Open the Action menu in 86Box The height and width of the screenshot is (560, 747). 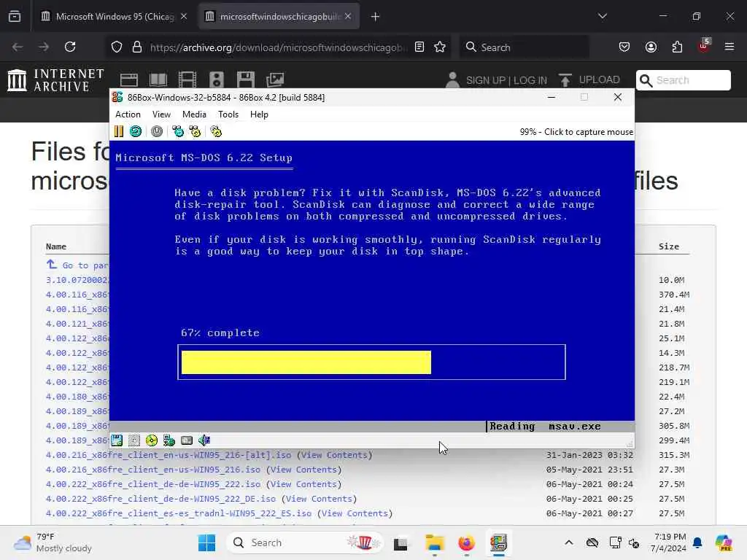click(128, 114)
